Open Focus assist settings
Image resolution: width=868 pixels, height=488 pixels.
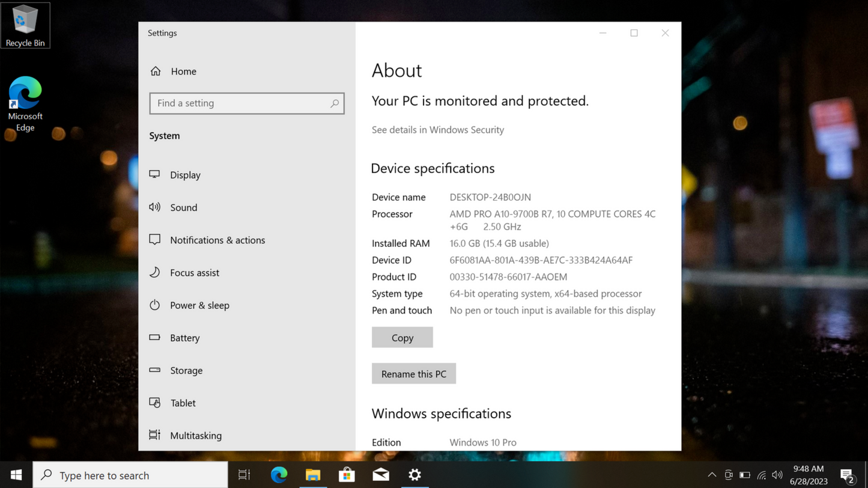tap(193, 272)
